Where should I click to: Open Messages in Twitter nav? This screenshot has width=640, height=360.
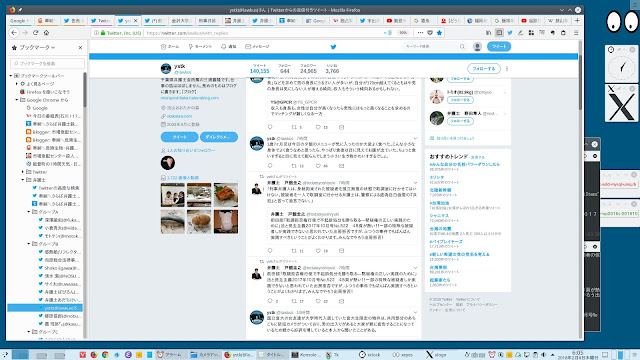point(257,47)
